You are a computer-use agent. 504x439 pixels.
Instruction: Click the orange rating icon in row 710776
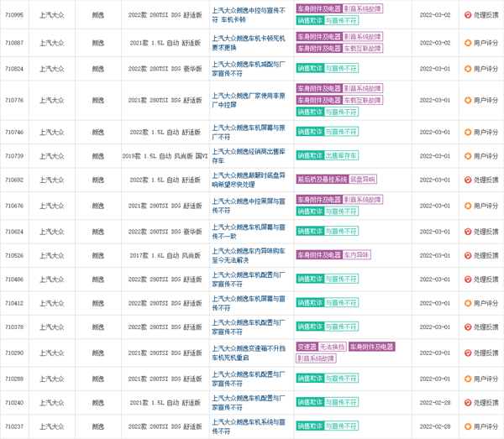tap(468, 100)
